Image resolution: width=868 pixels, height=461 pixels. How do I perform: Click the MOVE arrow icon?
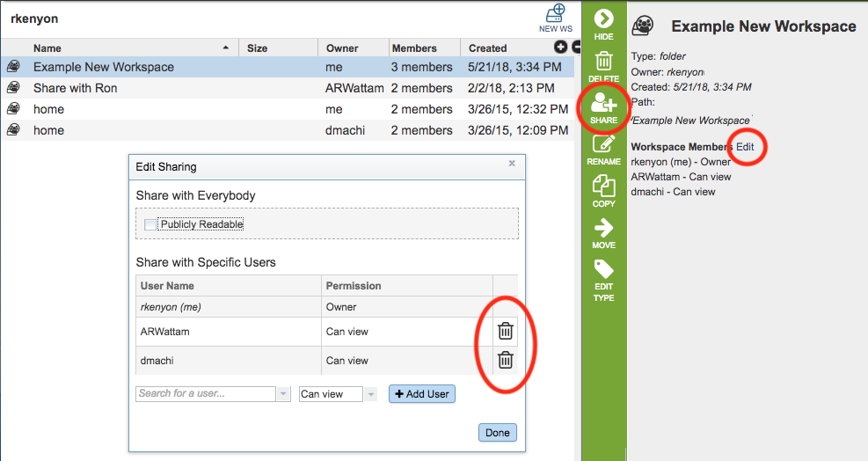[603, 227]
